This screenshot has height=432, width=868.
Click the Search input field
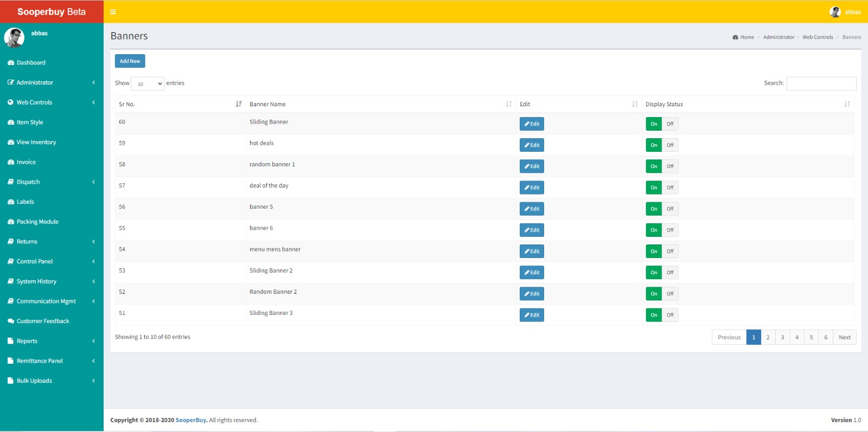(x=821, y=83)
